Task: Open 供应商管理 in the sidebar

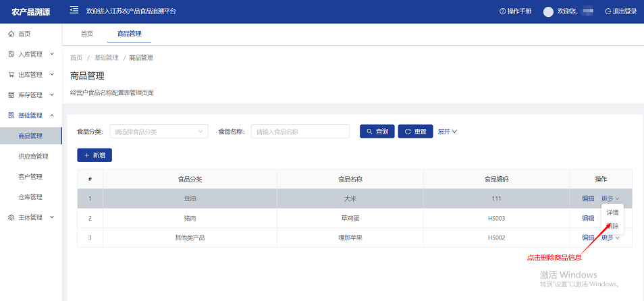Action: pyautogui.click(x=33, y=157)
